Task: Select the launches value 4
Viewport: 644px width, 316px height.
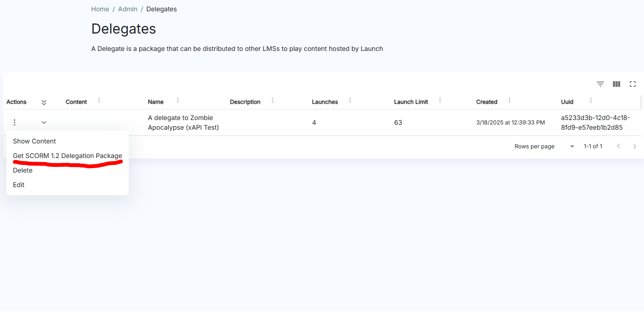Action: (x=314, y=122)
